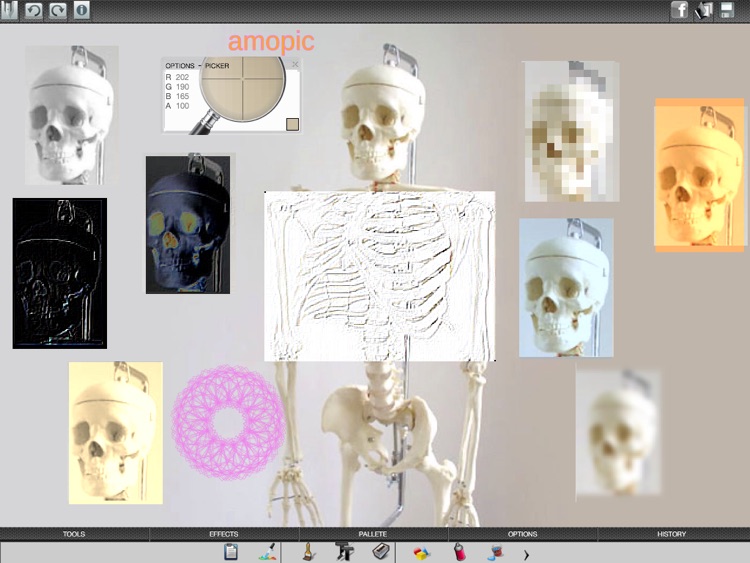The width and height of the screenshot is (750, 563).
Task: Open the TOOLS tab
Action: click(74, 534)
